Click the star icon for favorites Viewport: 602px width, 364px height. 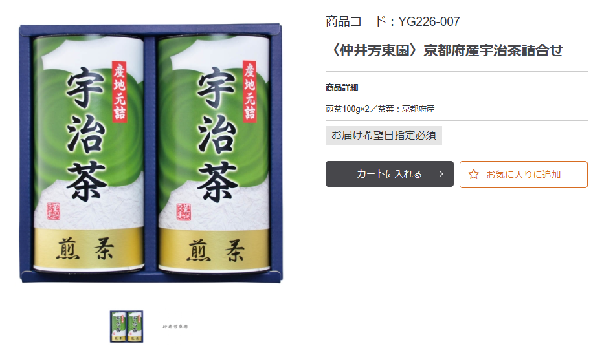tap(474, 175)
